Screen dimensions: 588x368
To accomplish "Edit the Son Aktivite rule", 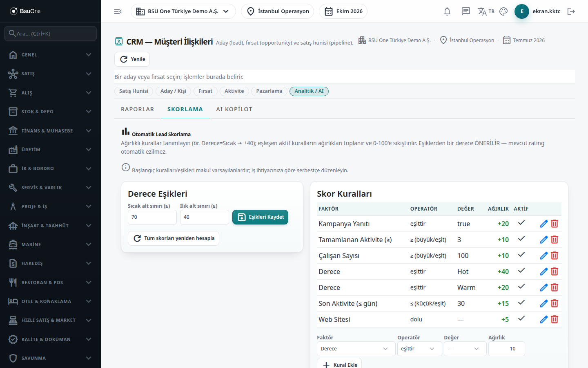I will point(544,303).
